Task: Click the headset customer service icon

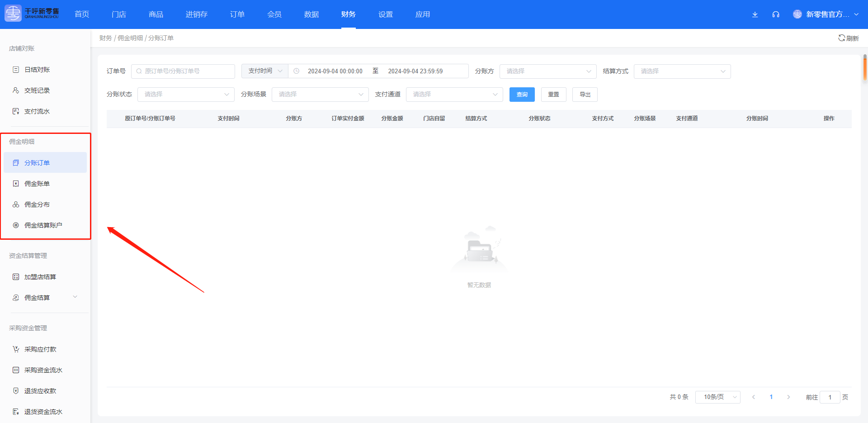Action: point(776,14)
